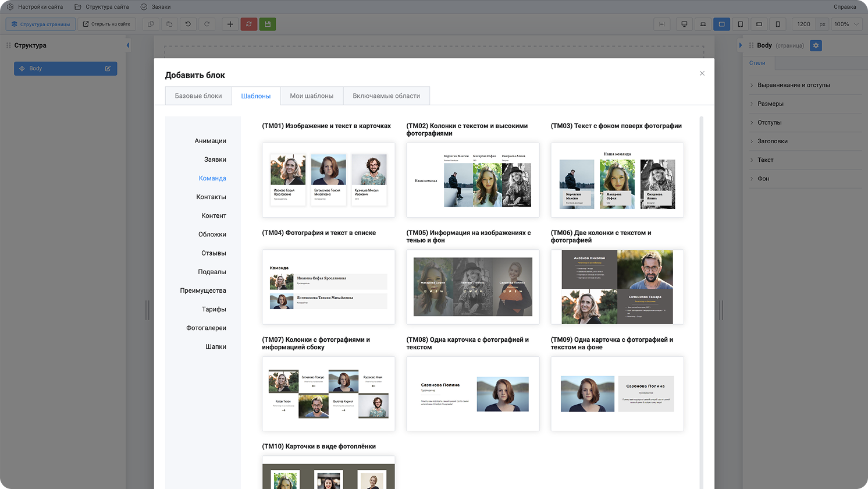Screen dimensions: 868x489
Task: Click the edit pencil icon on Body item
Action: (108, 69)
